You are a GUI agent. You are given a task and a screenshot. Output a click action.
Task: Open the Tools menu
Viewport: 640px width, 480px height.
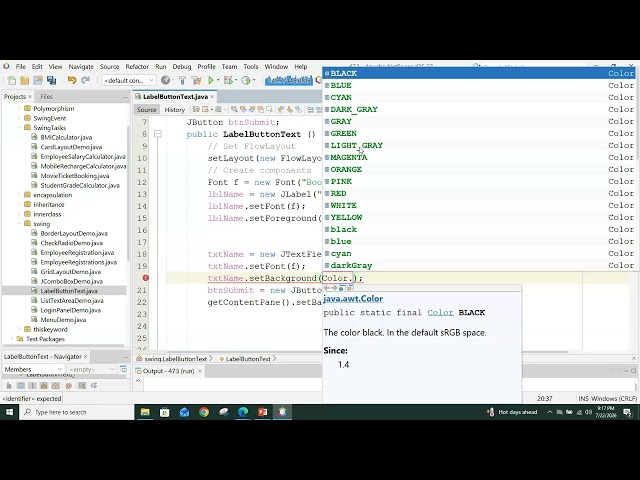pyautogui.click(x=251, y=67)
